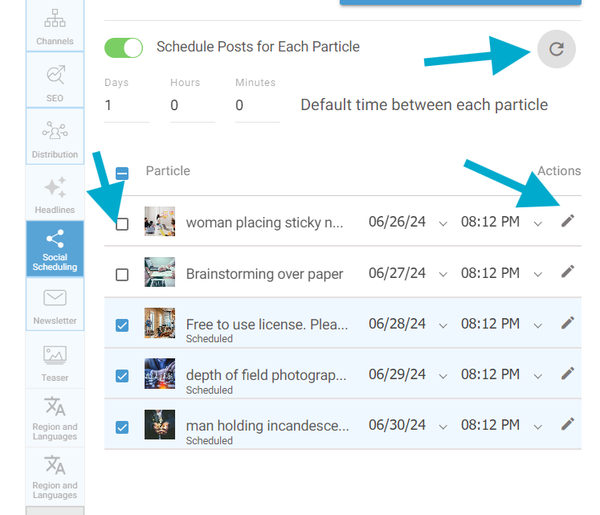
Task: Open the 06/30/24 date dropdown
Action: click(443, 426)
